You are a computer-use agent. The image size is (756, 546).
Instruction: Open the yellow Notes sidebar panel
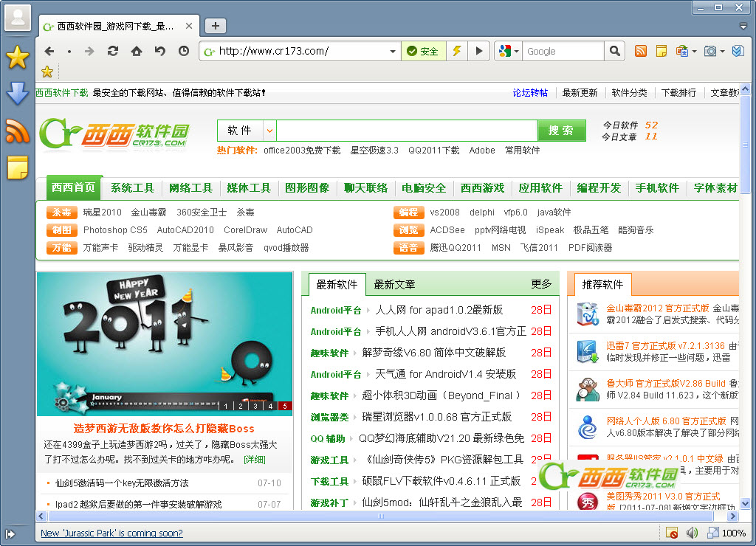click(17, 167)
